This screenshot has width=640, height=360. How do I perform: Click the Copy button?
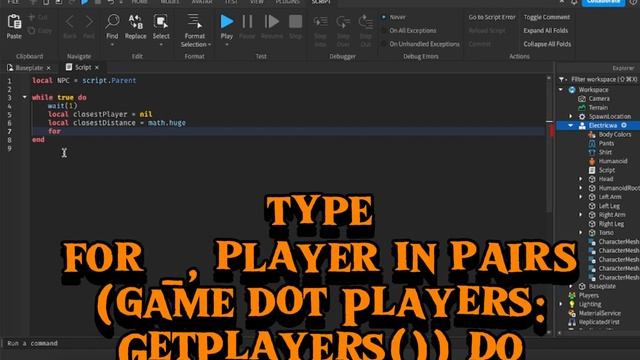pos(40,31)
